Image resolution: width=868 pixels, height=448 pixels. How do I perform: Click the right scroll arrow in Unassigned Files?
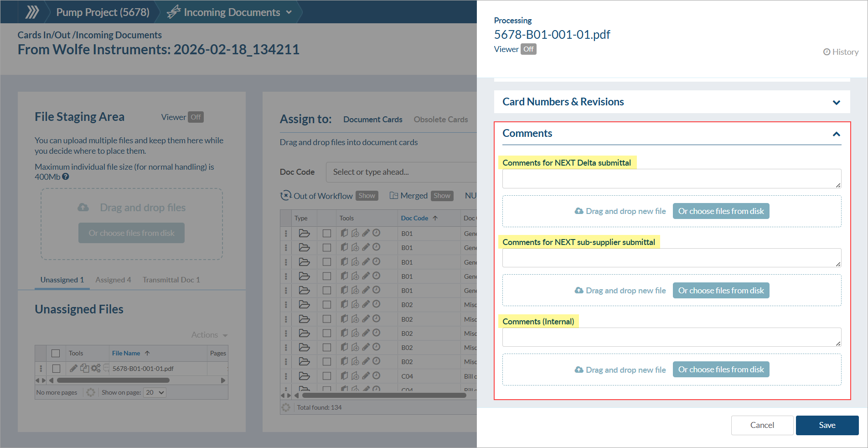point(223,380)
